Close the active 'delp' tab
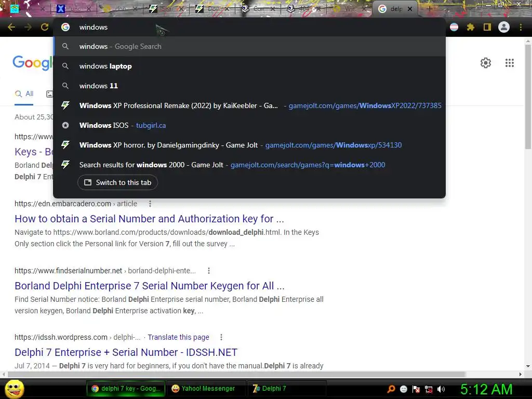The width and height of the screenshot is (532, 399). pos(410,9)
